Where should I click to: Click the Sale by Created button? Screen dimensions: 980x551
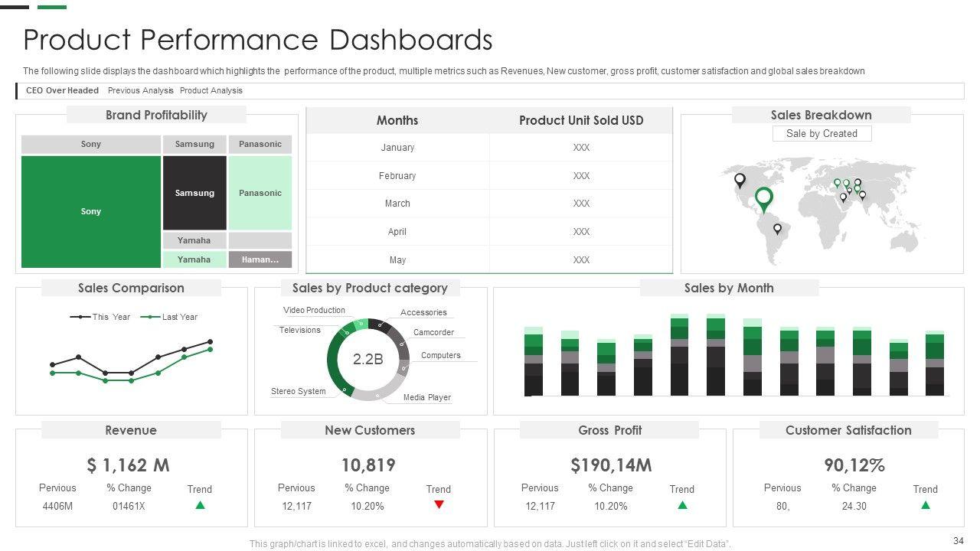click(x=822, y=134)
